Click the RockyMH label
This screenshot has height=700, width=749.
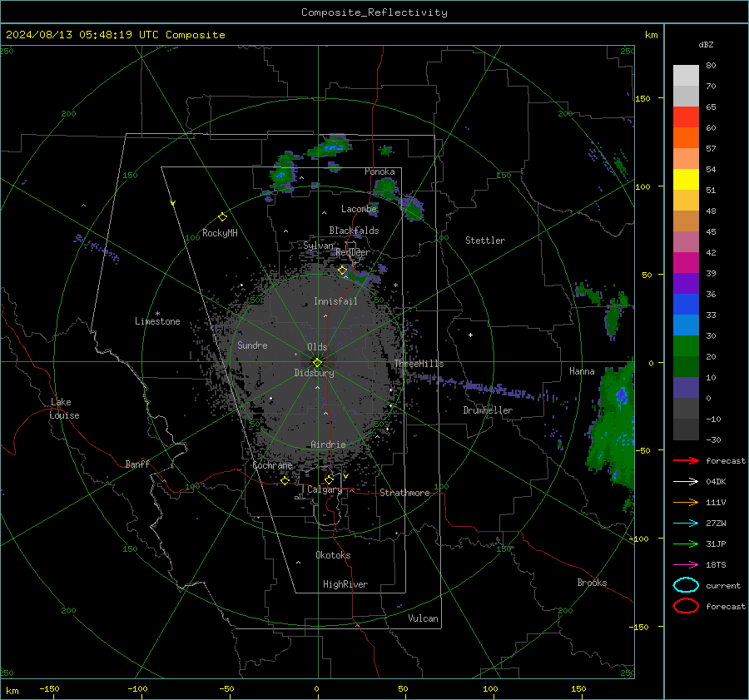[220, 233]
